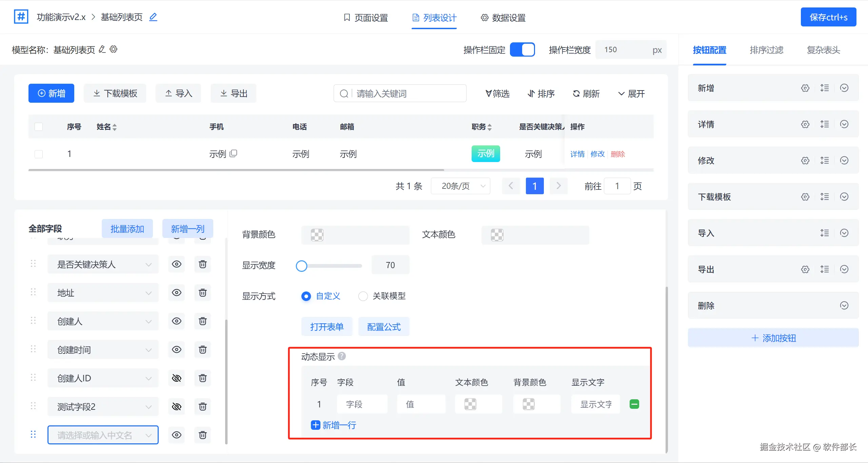
Task: Click green minus to remove dynamic display row
Action: coord(634,404)
